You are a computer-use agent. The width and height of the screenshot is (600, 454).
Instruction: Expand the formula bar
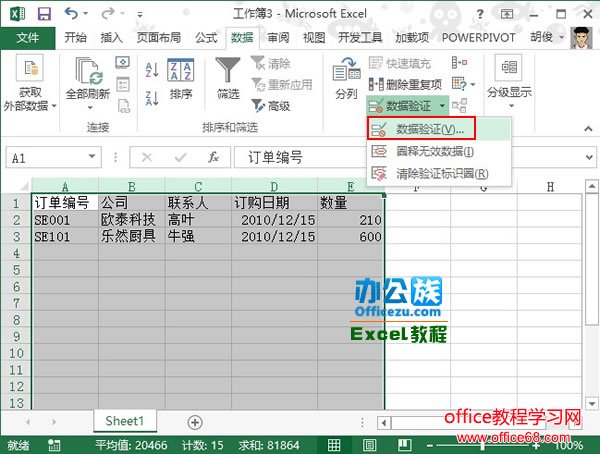[x=589, y=157]
